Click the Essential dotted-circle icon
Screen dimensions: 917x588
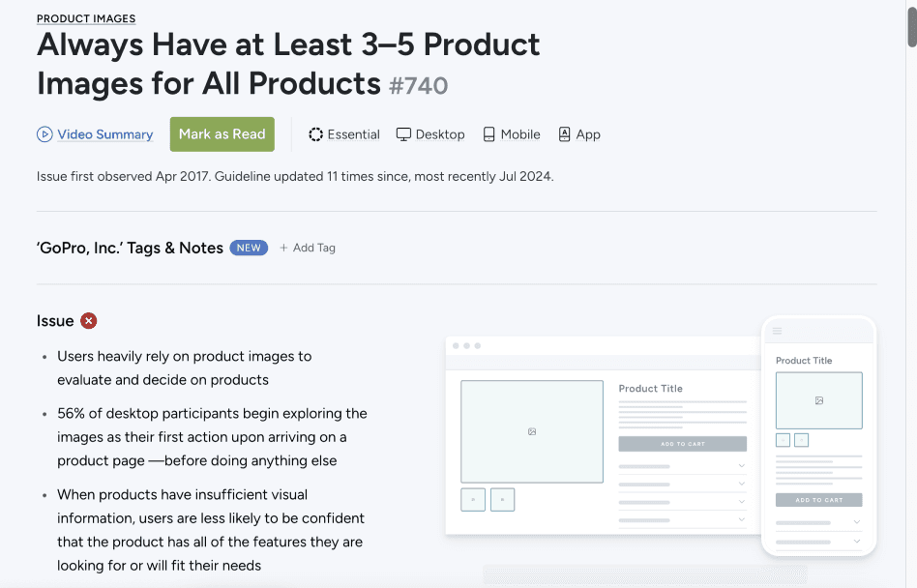315,134
